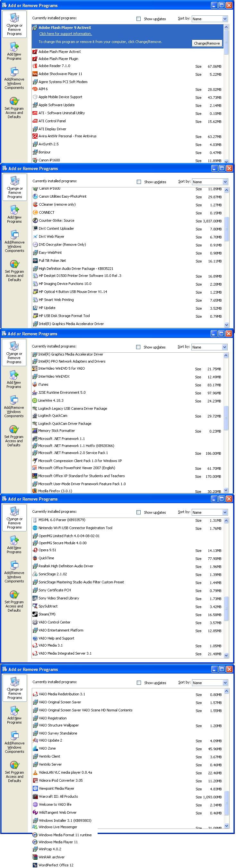Screen dimensions: 236x868
Task: Click the Mozilla Firefox (3.0.1) icon
Action: click(34, 491)
